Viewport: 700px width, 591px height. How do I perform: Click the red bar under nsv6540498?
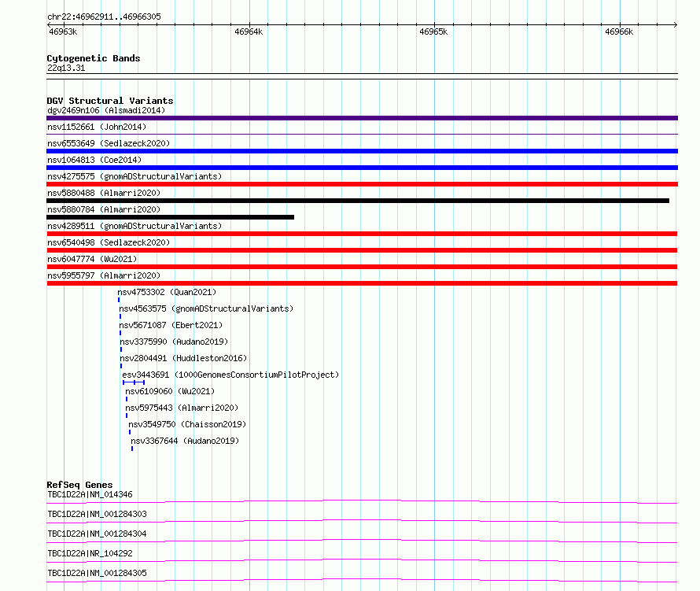[x=362, y=250]
